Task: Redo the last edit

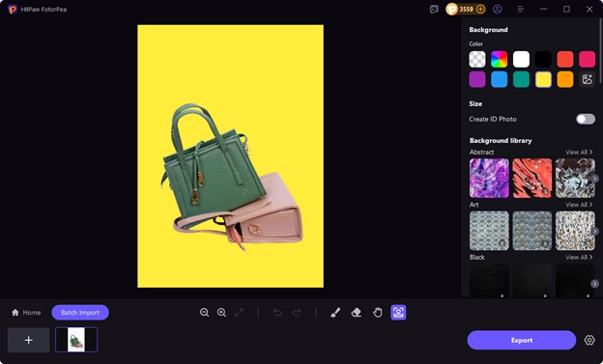Action: [297, 313]
